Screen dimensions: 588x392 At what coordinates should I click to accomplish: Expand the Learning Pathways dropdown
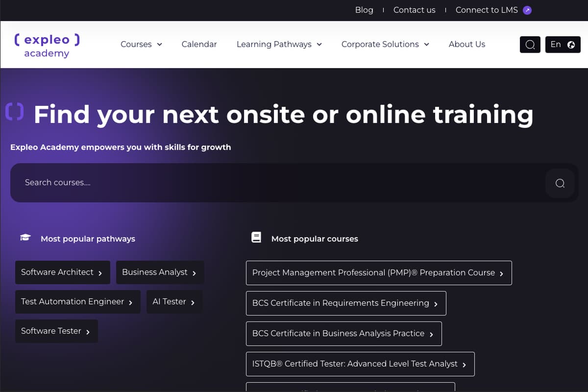(x=279, y=44)
